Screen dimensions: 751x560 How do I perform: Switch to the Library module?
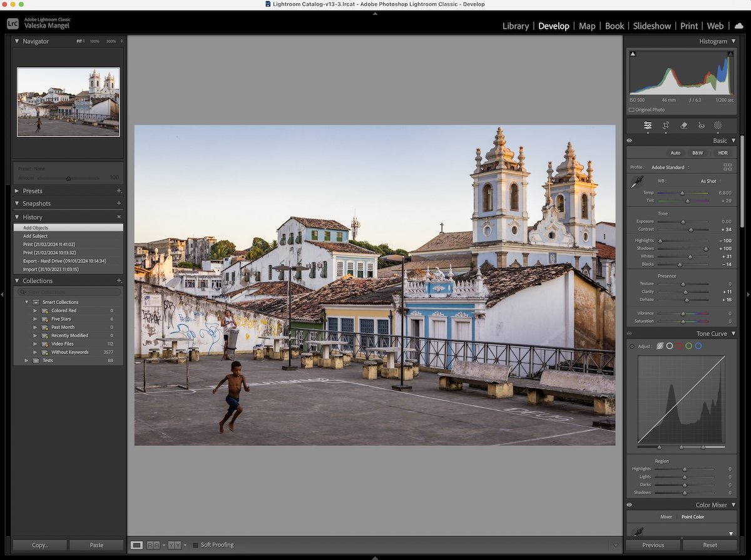[x=515, y=26]
